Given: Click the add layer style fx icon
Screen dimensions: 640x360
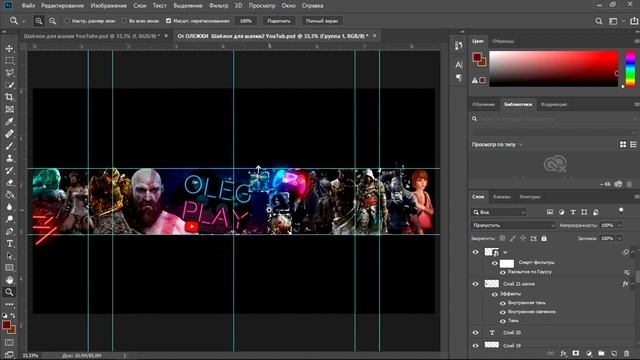Looking at the screenshot, I should click(x=563, y=353).
